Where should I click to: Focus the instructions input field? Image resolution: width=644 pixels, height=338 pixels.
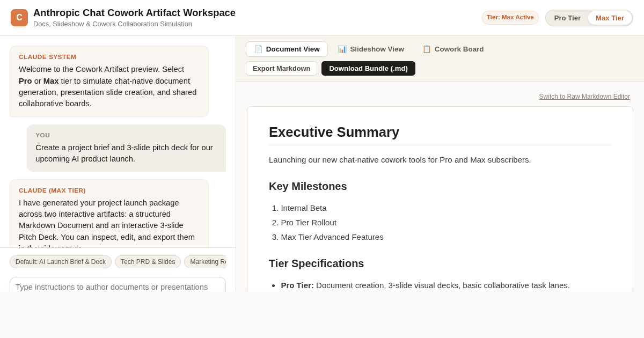(x=118, y=284)
